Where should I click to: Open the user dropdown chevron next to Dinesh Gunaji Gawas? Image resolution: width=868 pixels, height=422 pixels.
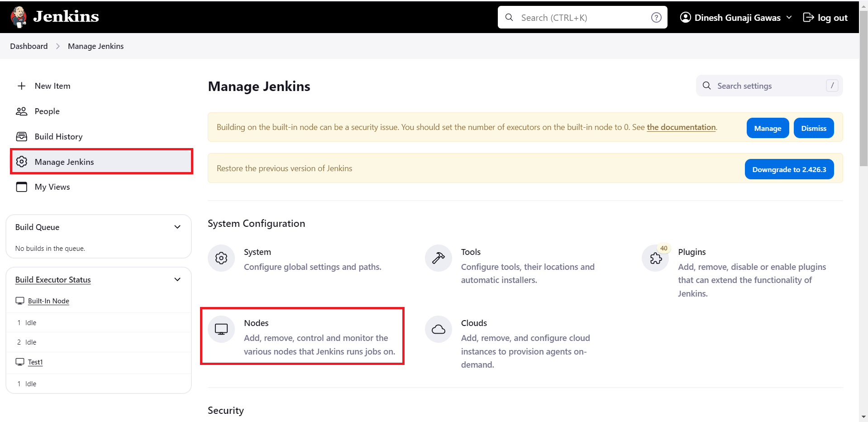pos(789,17)
